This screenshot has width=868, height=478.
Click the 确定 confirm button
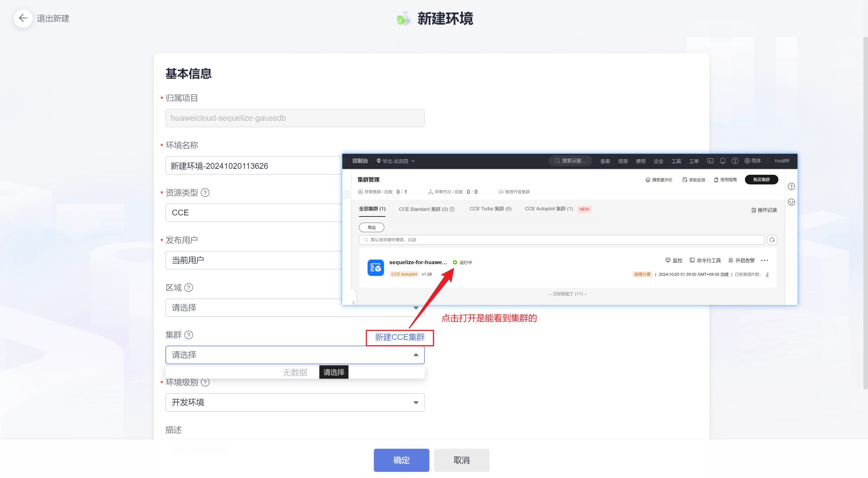tap(401, 460)
